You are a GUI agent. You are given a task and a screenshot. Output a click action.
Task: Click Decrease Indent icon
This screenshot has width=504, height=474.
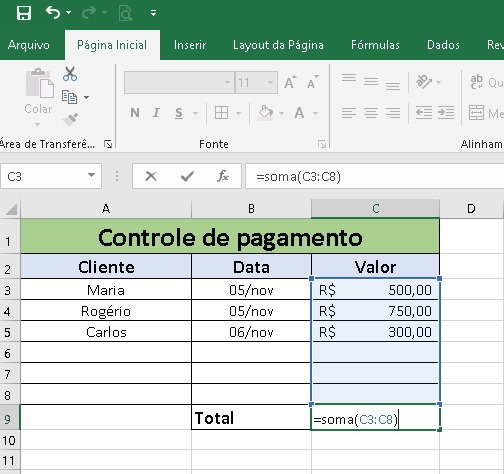(424, 113)
